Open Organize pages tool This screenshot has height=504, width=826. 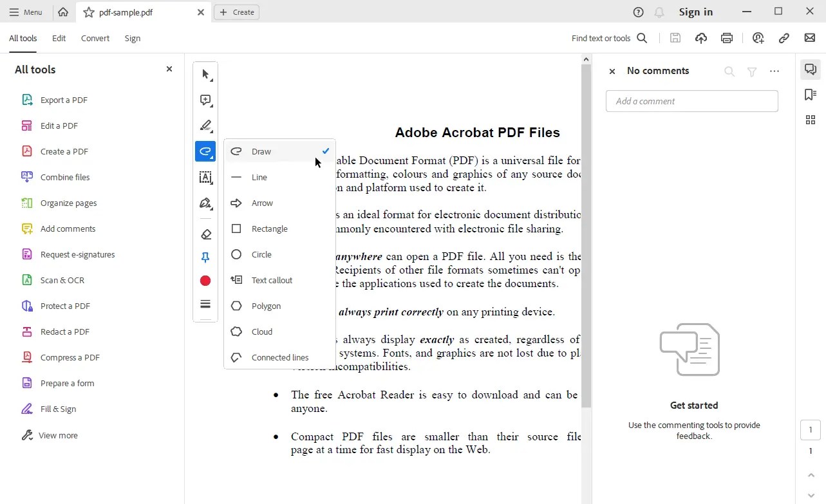click(x=59, y=203)
